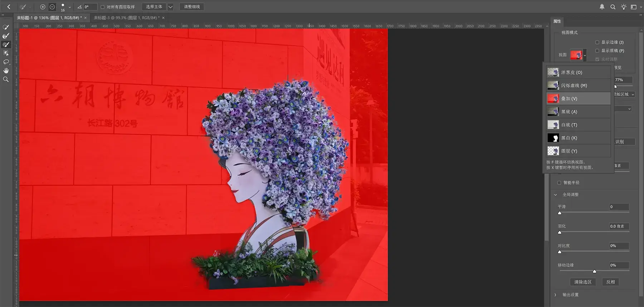Click the 调整细线 button
The width and height of the screenshot is (644, 307).
click(x=192, y=7)
